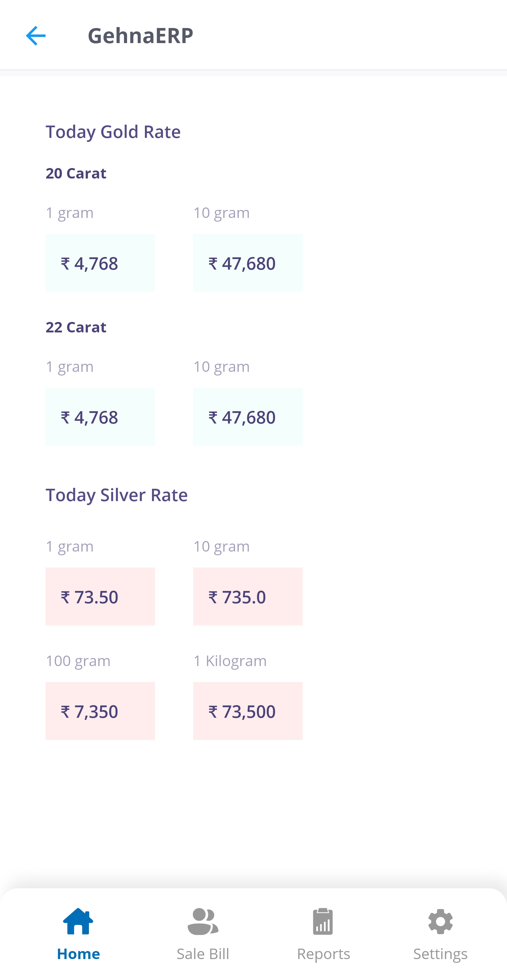The height and width of the screenshot is (980, 507).
Task: Select the Today Gold Rate heading
Action: point(113,132)
